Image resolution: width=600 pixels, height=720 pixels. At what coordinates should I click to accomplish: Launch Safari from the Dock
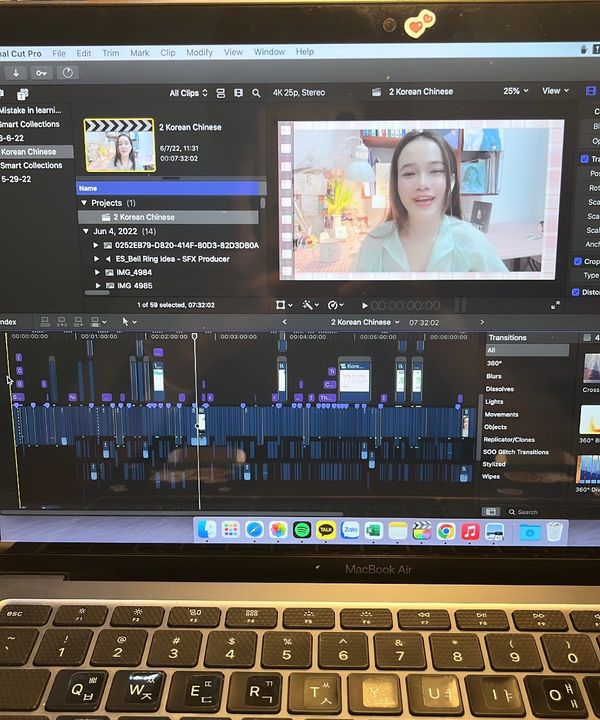[x=254, y=530]
